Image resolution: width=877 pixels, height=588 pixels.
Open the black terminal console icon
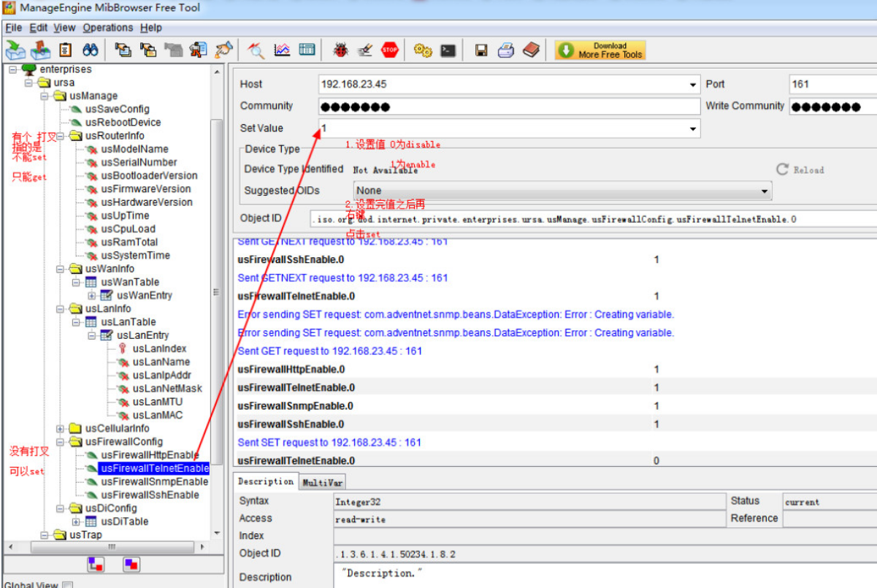click(x=448, y=50)
